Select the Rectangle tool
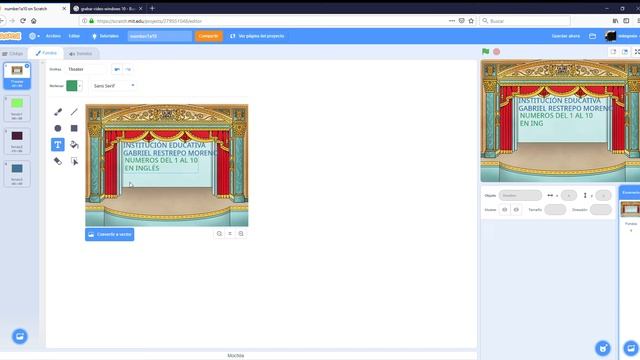This screenshot has width=640, height=360. pos(74,128)
